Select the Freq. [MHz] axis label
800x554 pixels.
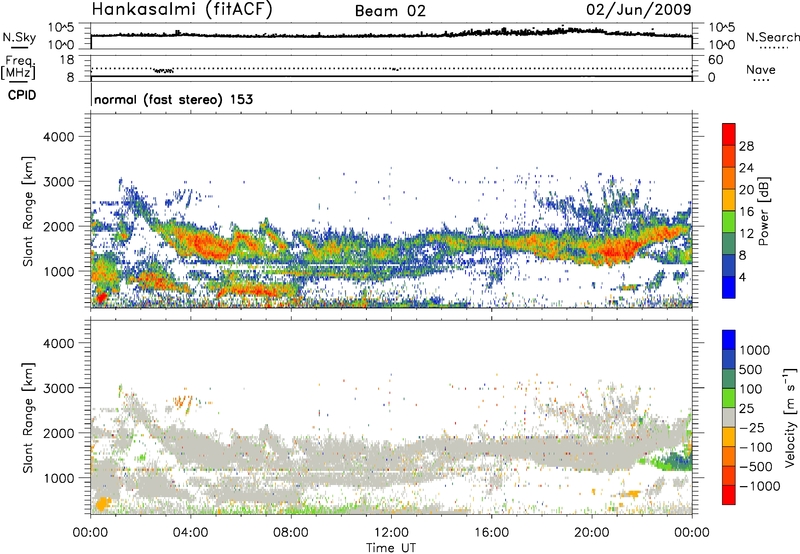(18, 68)
